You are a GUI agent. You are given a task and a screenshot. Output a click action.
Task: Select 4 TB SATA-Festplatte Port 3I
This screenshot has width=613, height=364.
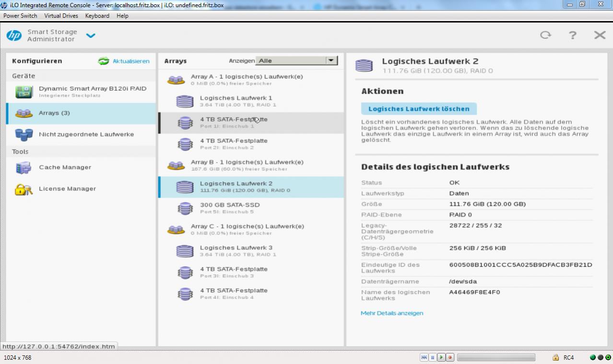click(251, 272)
